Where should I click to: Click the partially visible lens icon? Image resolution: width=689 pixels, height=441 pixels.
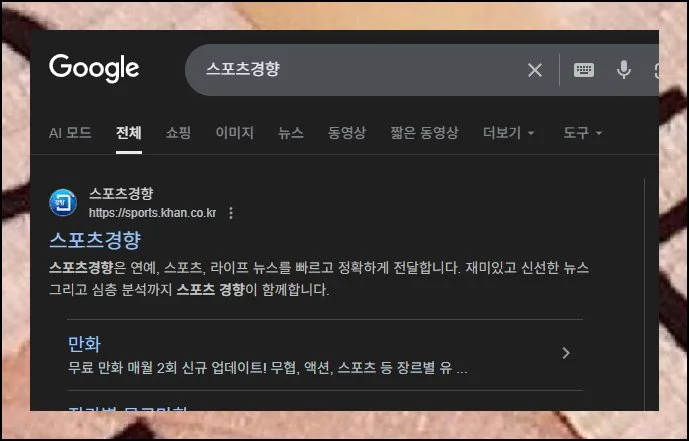pos(656,70)
